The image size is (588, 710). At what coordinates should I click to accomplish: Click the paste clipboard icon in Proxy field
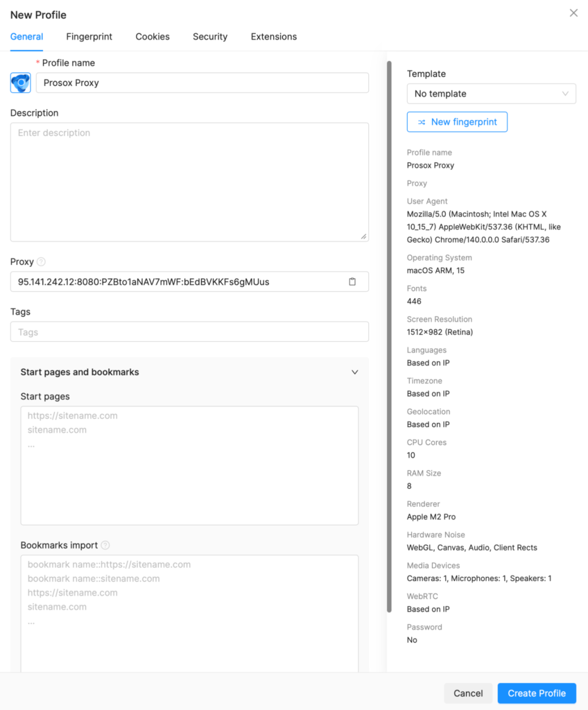[x=352, y=282]
